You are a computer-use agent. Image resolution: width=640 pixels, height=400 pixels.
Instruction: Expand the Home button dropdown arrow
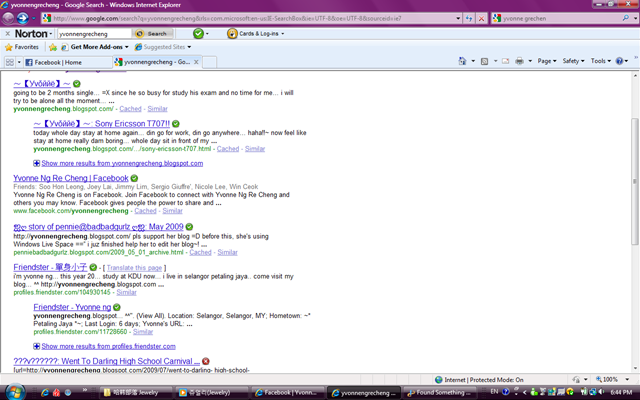pyautogui.click(x=473, y=61)
